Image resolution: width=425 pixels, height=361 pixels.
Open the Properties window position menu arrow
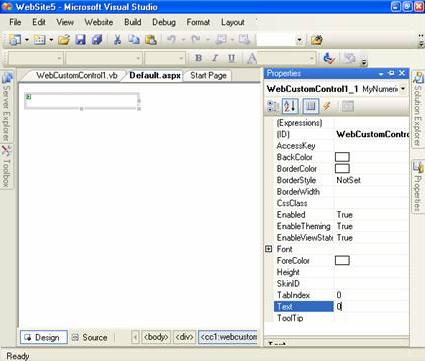coord(381,74)
